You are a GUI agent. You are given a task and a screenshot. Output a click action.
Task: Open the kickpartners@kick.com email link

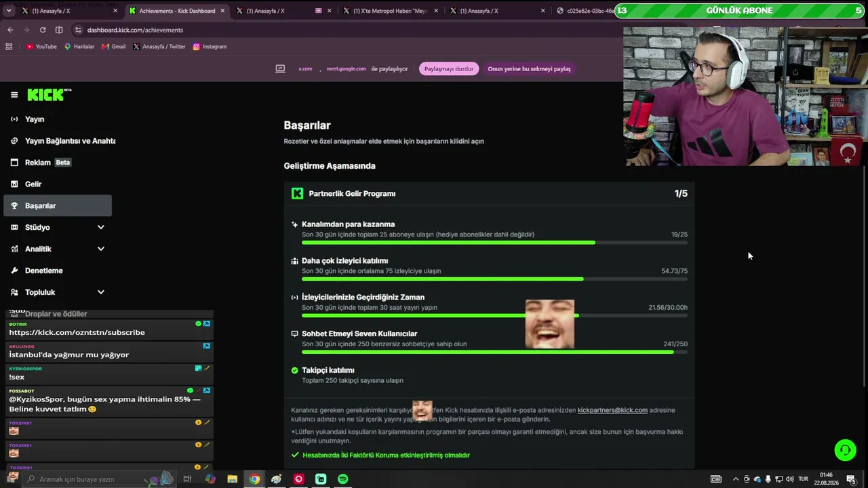click(612, 410)
